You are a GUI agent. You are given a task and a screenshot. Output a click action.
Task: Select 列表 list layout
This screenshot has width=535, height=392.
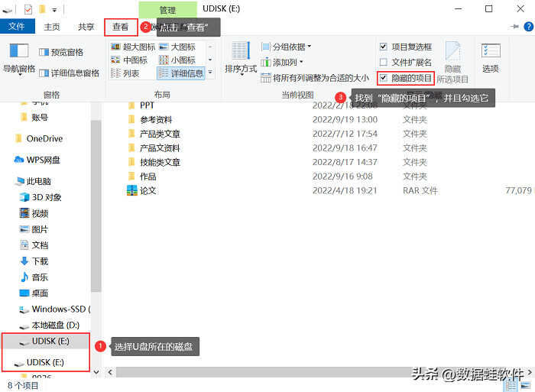[x=125, y=73]
